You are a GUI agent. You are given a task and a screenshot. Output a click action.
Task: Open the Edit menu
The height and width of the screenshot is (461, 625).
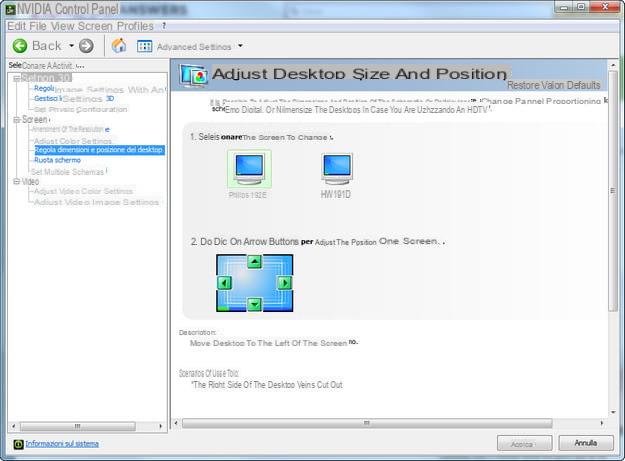[x=16, y=26]
